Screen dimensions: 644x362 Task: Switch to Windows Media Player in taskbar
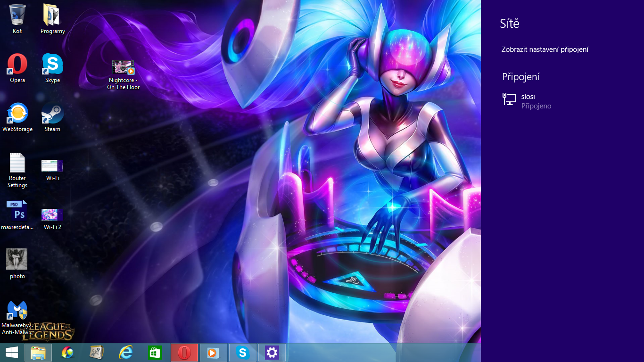(214, 353)
